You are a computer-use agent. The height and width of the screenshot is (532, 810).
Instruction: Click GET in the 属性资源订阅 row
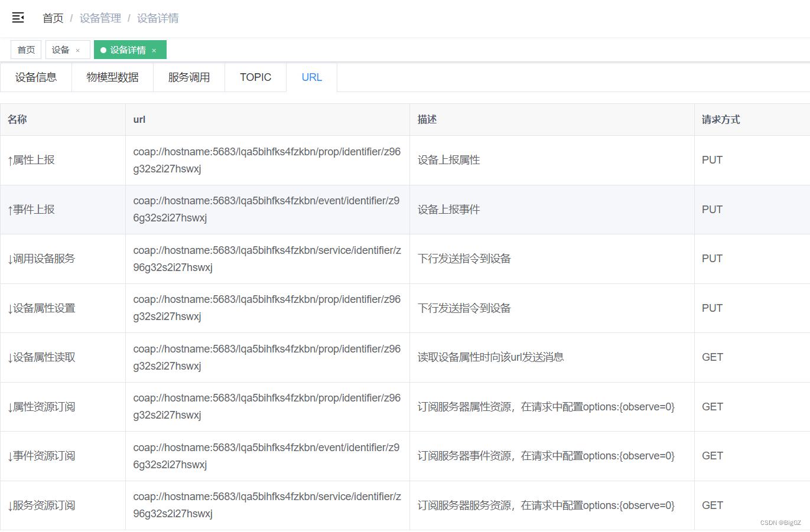tap(713, 407)
